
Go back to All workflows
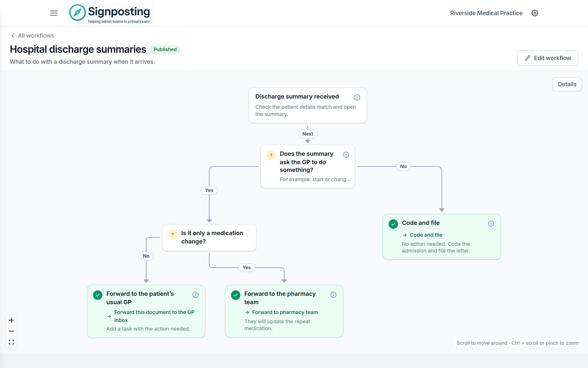click(33, 36)
